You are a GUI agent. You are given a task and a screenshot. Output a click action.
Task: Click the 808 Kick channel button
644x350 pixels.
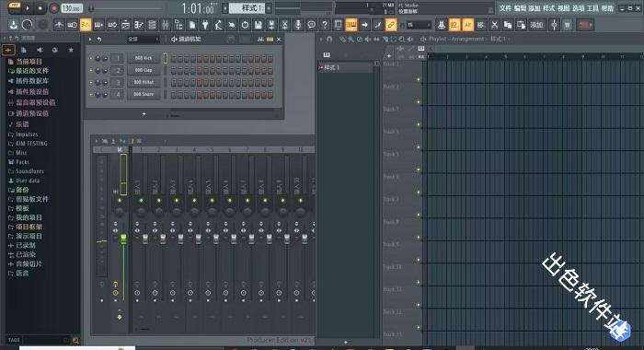pos(144,58)
